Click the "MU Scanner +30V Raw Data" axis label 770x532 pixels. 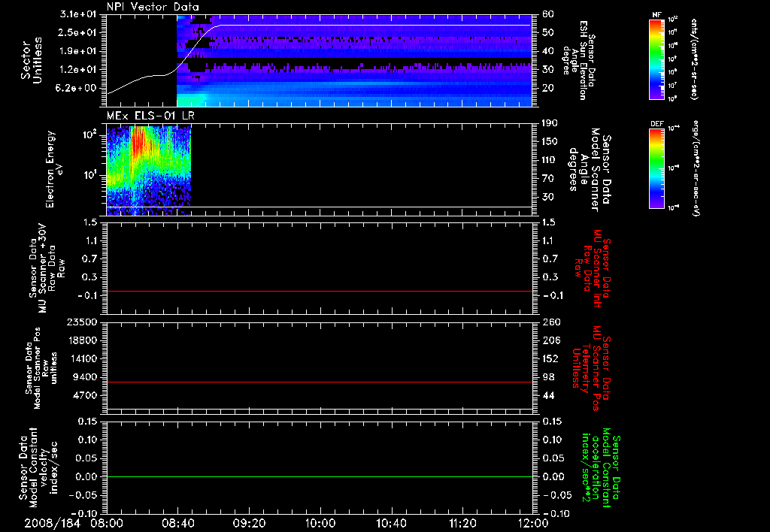pos(47,268)
